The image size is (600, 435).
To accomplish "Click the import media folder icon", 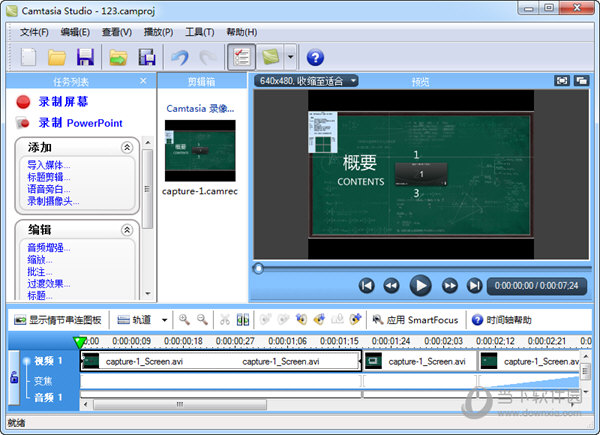I will tap(118, 57).
